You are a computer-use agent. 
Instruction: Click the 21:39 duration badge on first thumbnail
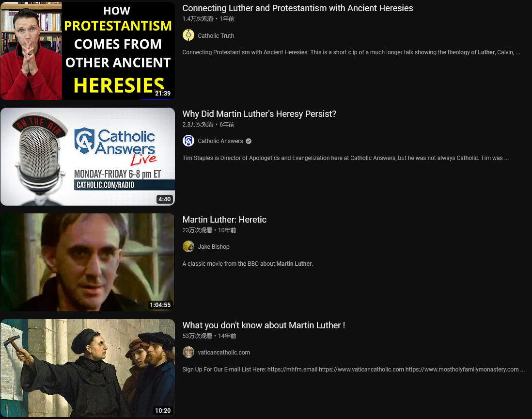163,94
